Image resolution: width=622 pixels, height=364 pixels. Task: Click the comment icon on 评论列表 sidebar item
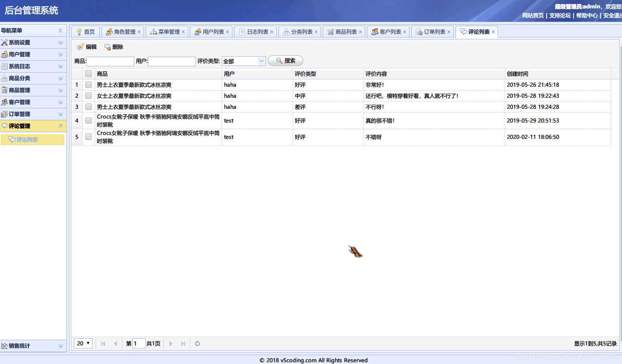(12, 140)
